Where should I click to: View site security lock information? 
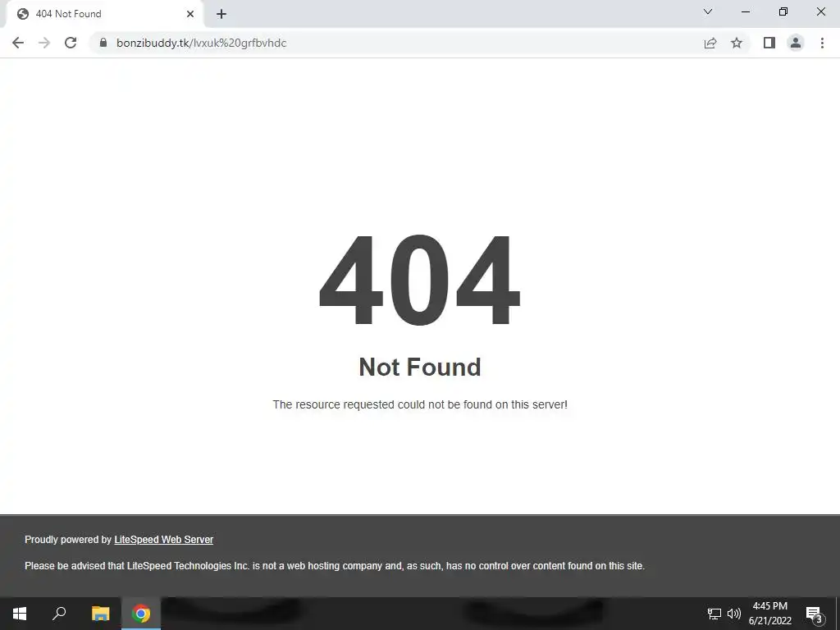pyautogui.click(x=103, y=43)
